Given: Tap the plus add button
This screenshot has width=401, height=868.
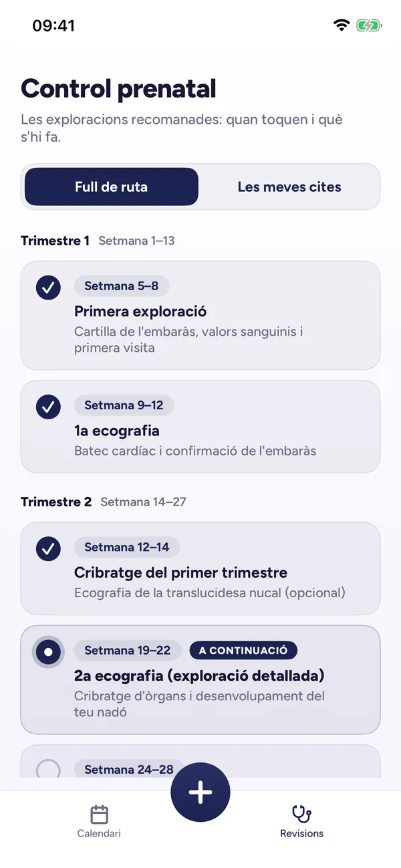Looking at the screenshot, I should (200, 792).
